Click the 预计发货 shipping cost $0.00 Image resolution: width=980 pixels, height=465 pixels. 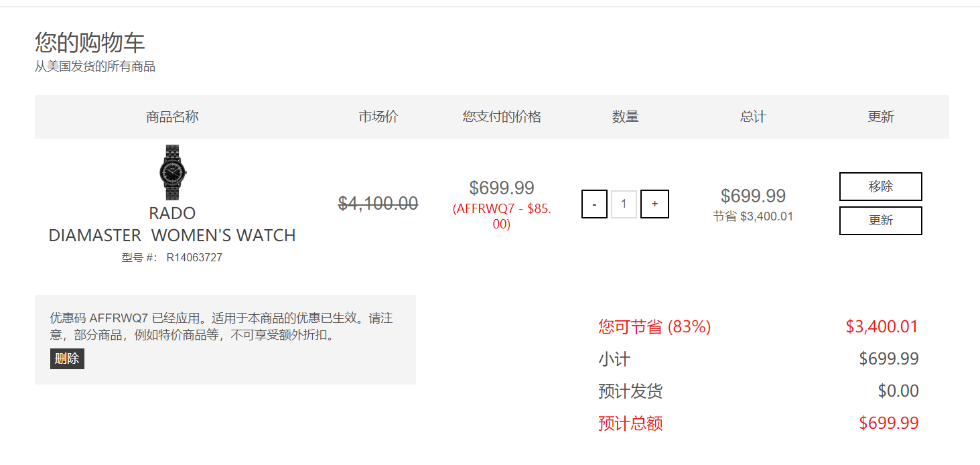click(x=898, y=391)
